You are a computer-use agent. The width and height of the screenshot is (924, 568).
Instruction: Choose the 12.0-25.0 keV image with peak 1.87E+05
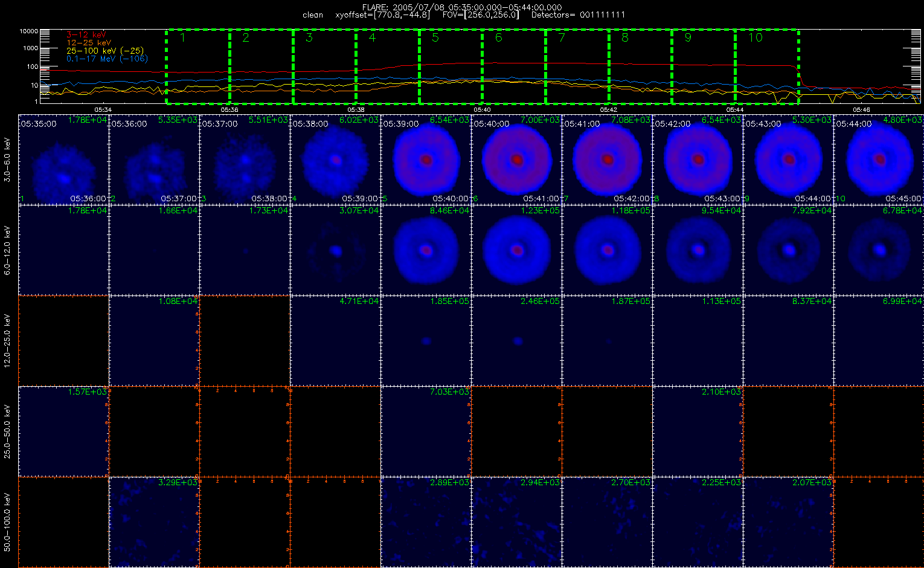pyautogui.click(x=608, y=341)
